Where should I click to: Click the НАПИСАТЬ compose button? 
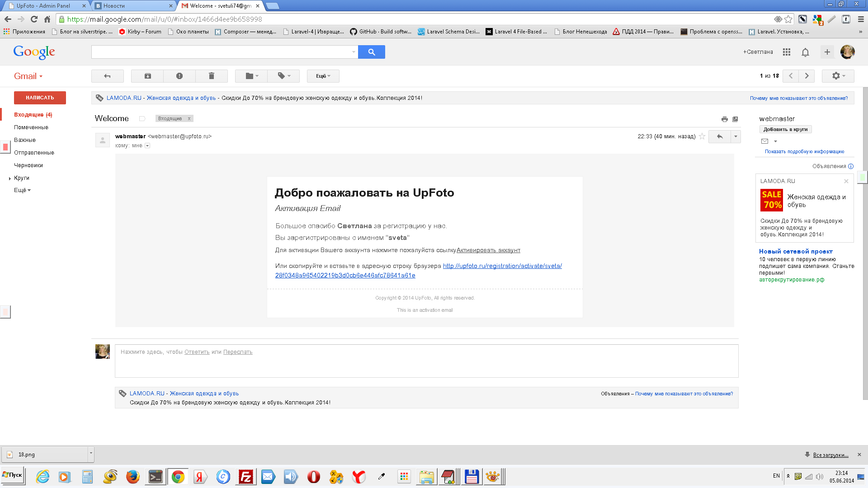point(40,98)
